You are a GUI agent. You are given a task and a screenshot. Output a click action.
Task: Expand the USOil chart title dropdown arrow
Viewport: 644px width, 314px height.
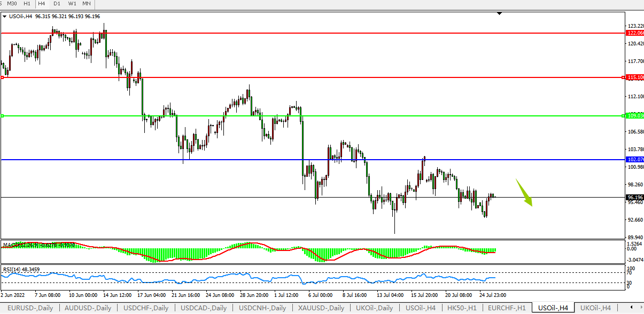click(5, 17)
